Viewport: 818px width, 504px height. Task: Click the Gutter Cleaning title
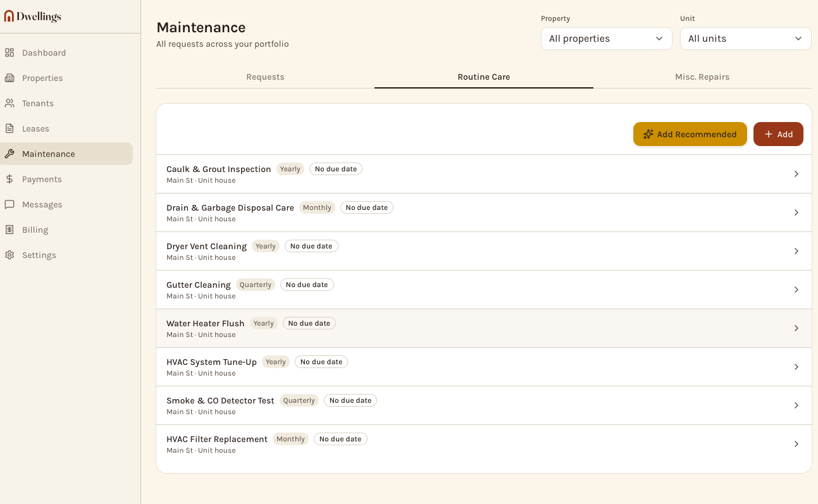coord(199,285)
